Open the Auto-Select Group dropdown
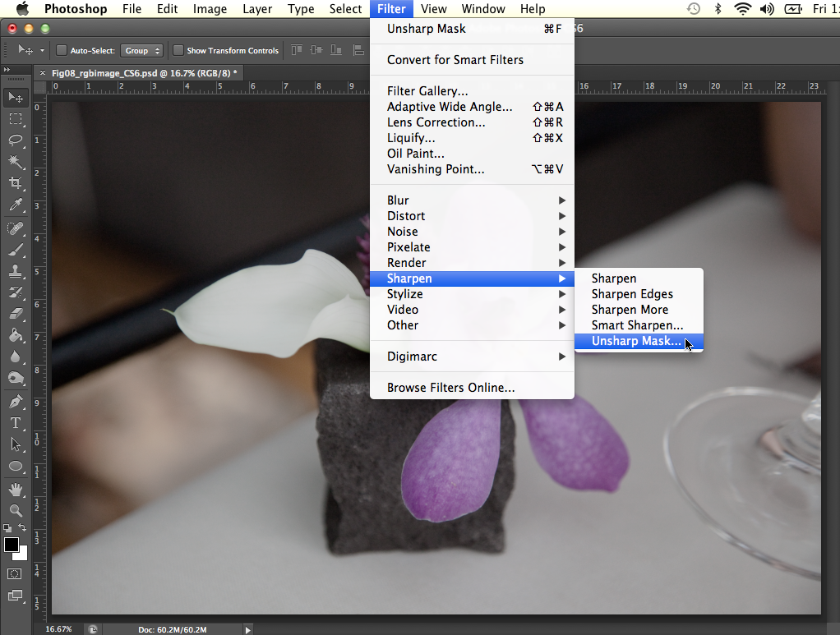 click(142, 51)
